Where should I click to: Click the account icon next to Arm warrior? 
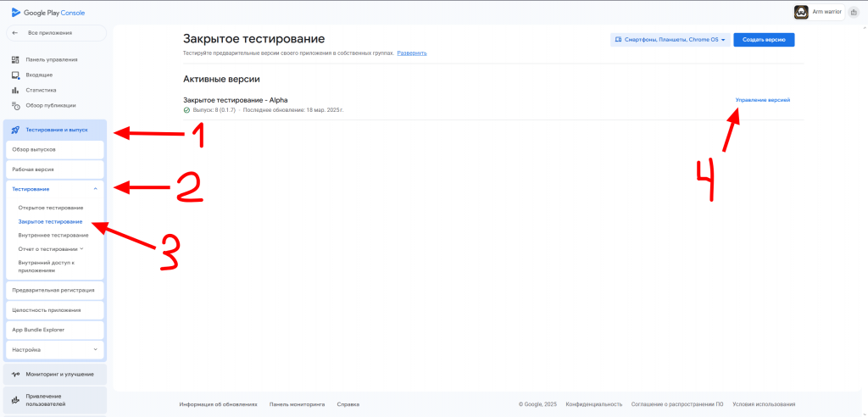(854, 12)
